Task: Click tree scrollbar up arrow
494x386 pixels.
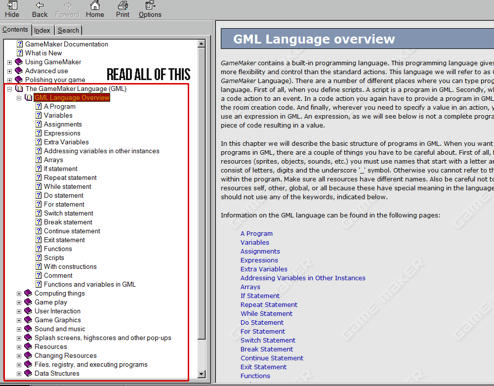Action: pyautogui.click(x=201, y=44)
